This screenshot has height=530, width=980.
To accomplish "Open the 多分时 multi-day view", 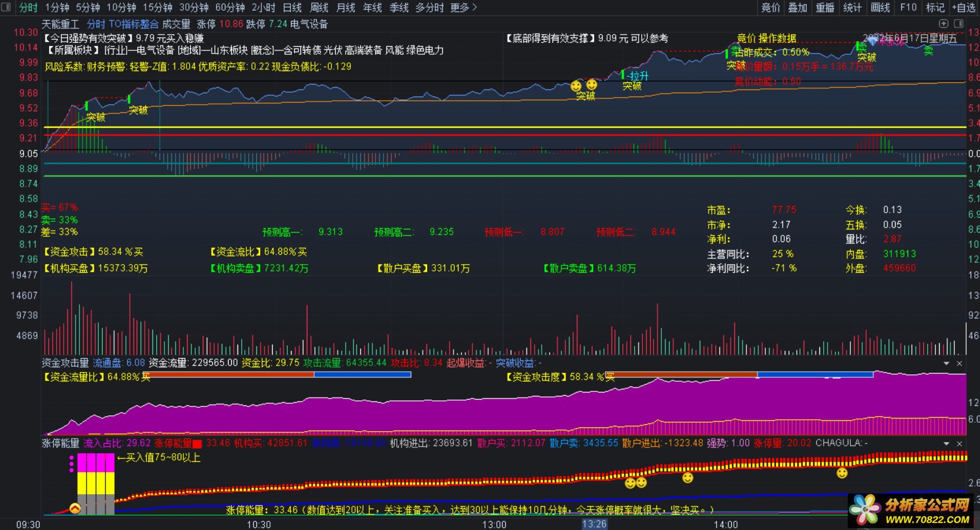I will pos(430,8).
